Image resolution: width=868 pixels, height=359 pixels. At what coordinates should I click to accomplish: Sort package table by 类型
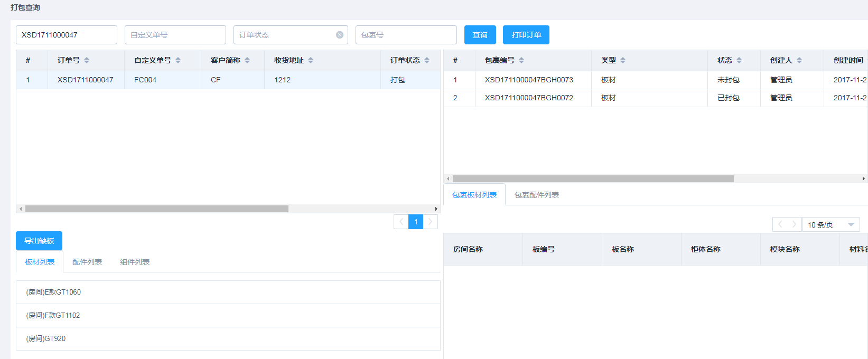pos(623,60)
